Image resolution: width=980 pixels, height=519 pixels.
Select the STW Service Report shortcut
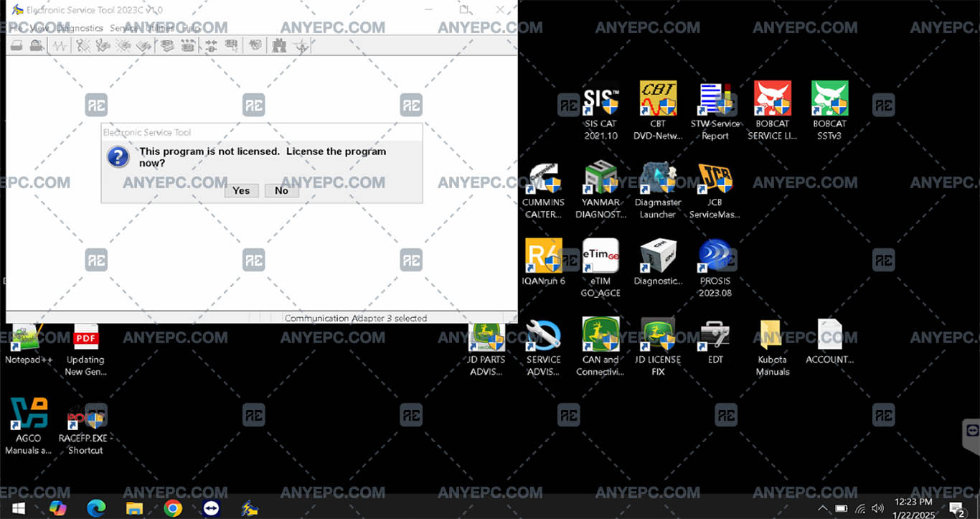715,111
